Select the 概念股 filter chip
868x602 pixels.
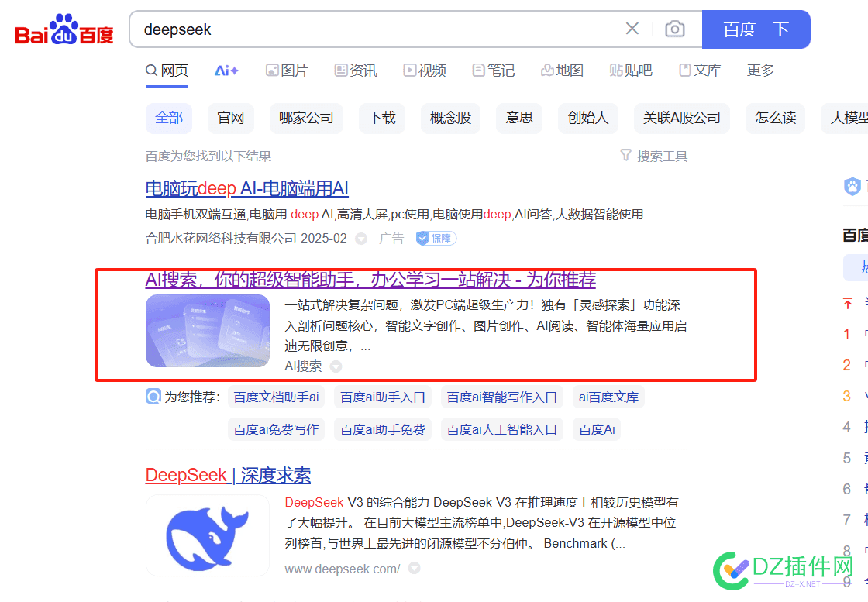[x=450, y=118]
